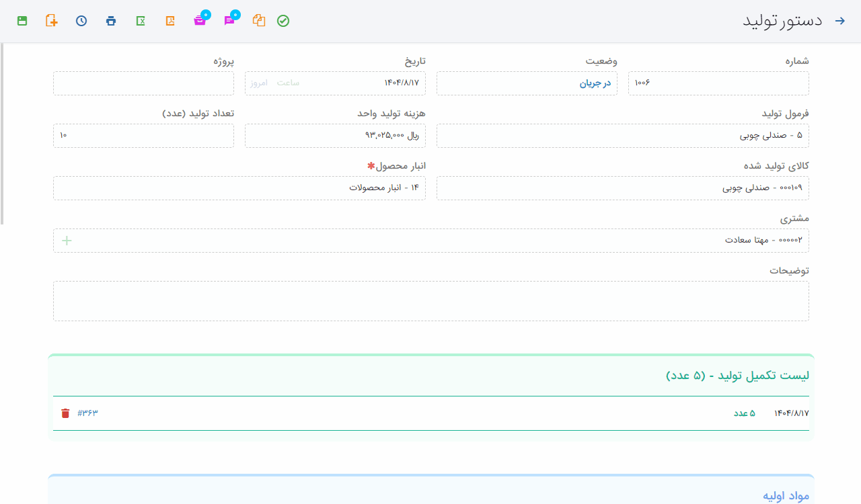The image size is (861, 504).
Task: Go back using the arrow beside دستور تولید
Action: click(x=839, y=21)
